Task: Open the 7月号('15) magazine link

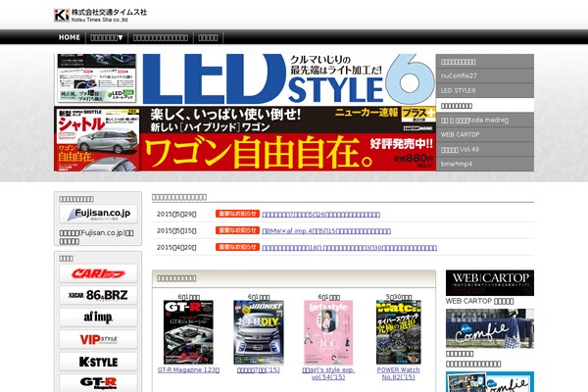Action: coord(259,369)
